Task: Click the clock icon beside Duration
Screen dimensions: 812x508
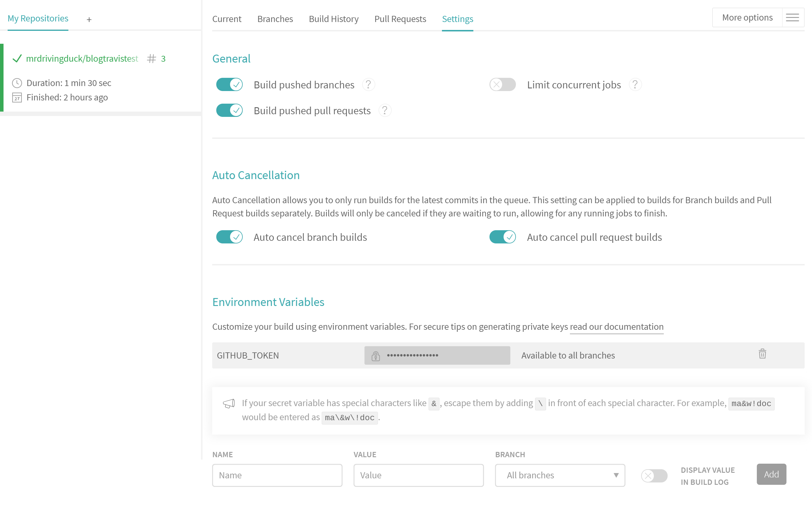Action: (x=17, y=83)
